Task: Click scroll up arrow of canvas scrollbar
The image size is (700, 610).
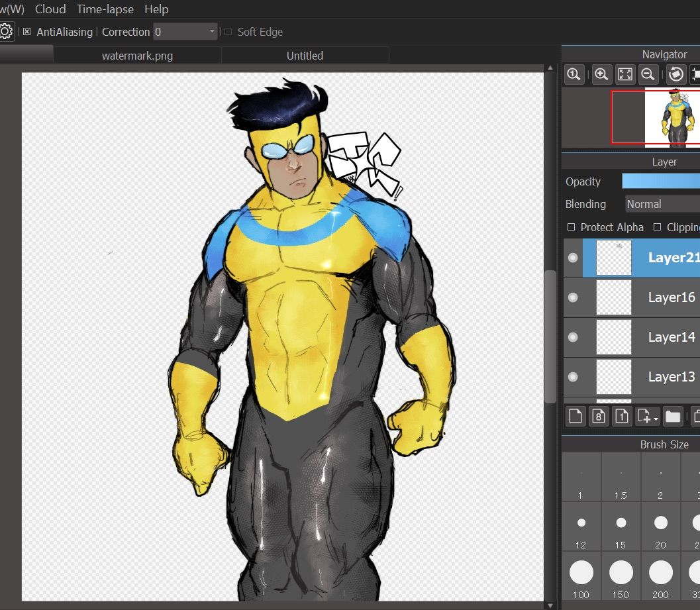Action: point(550,68)
